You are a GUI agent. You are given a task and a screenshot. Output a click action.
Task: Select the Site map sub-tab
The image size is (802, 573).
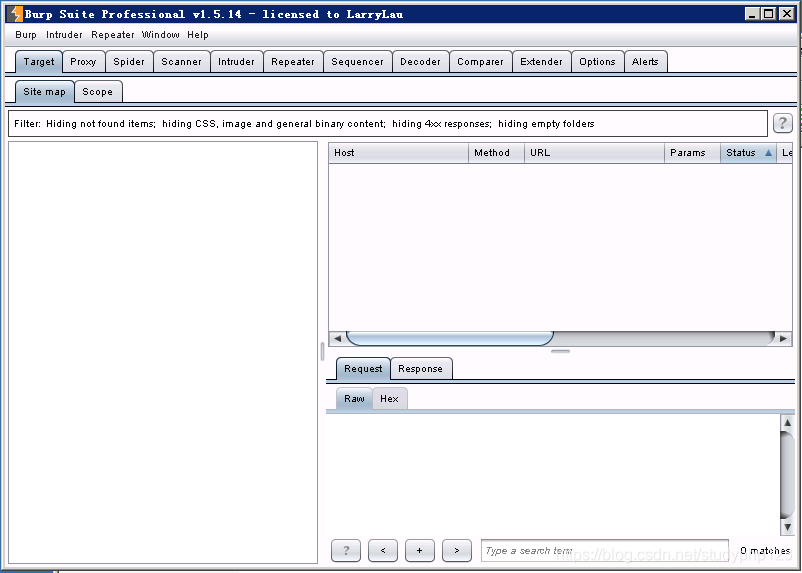44,92
